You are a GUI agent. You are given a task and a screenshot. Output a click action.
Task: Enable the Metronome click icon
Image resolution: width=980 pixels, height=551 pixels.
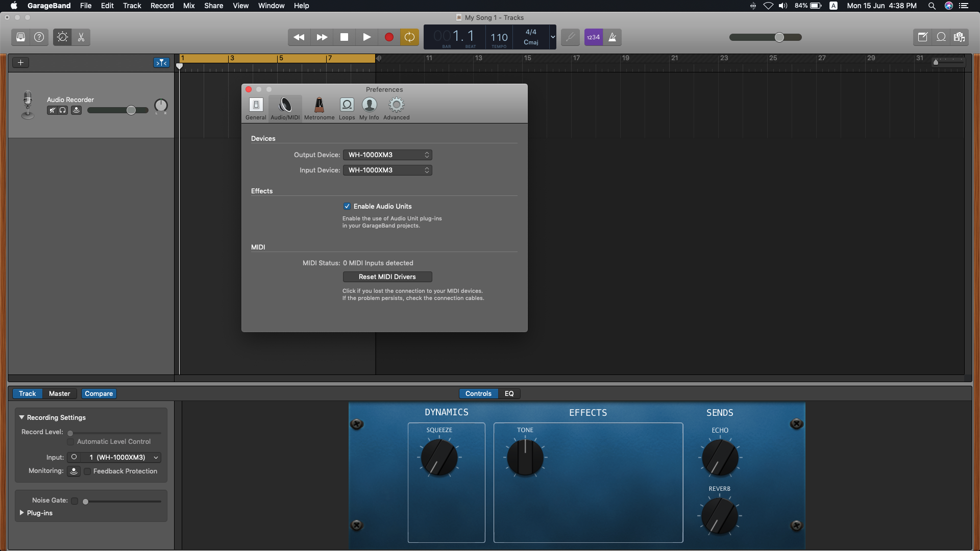[612, 37]
